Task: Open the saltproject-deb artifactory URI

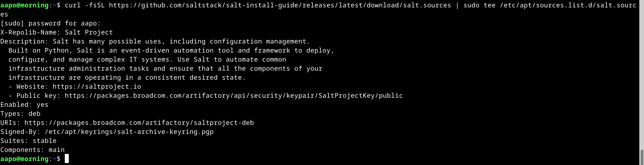Action: tap(139, 123)
